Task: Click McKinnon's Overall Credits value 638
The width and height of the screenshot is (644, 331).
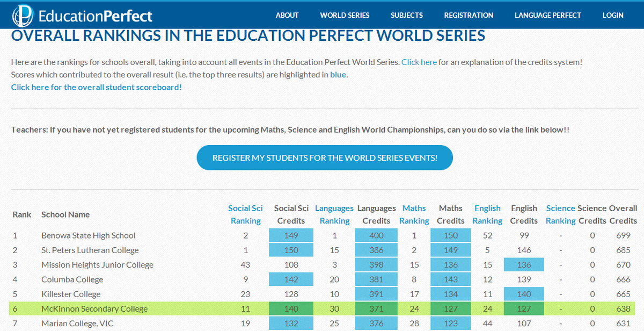Action: click(x=623, y=308)
